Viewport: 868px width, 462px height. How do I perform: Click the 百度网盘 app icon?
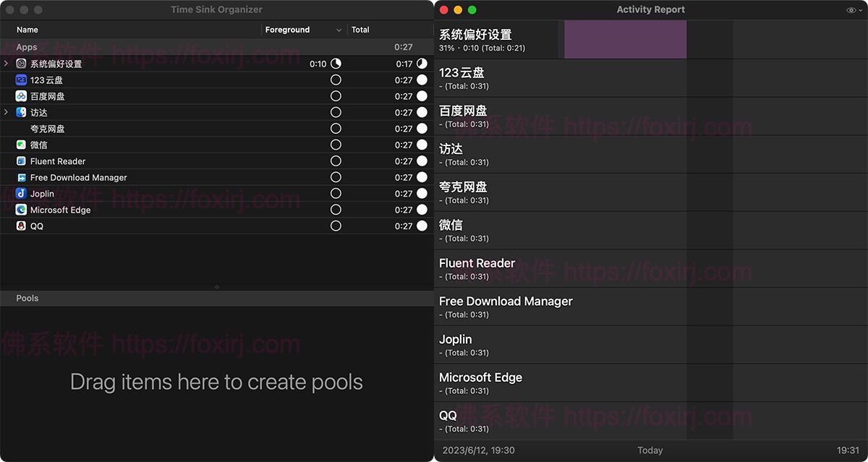pos(20,96)
